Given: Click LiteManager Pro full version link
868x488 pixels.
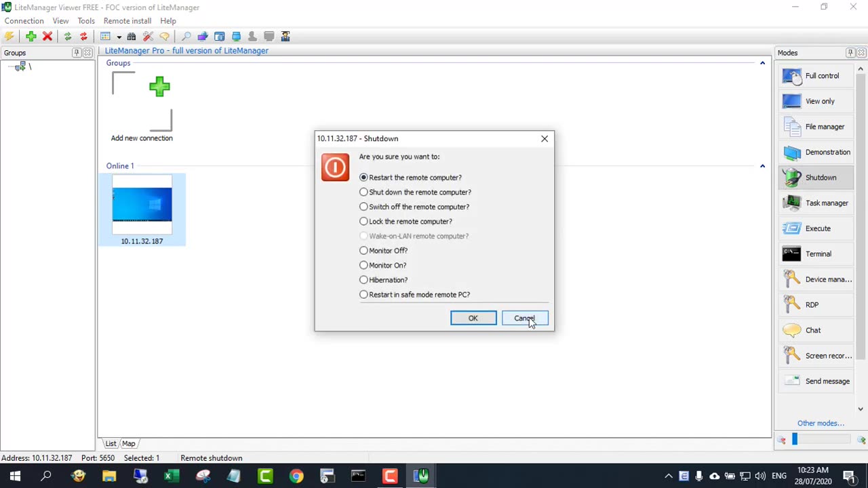Looking at the screenshot, I should tap(186, 51).
